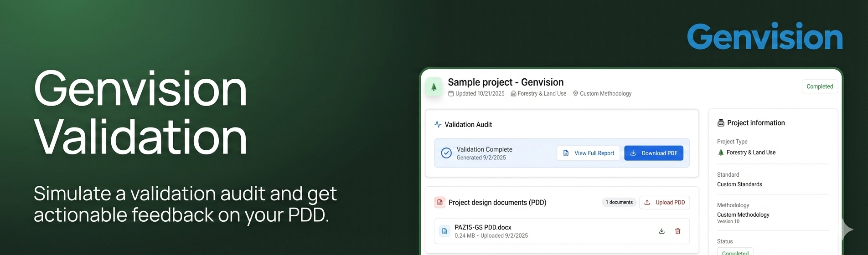
Task: Open the PAZ15-GS PDD.docx file name
Action: pyautogui.click(x=483, y=227)
